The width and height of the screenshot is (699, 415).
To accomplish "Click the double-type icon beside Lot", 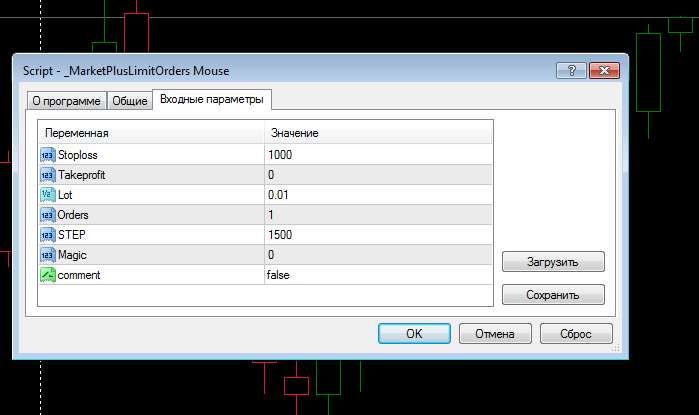I will [x=48, y=195].
